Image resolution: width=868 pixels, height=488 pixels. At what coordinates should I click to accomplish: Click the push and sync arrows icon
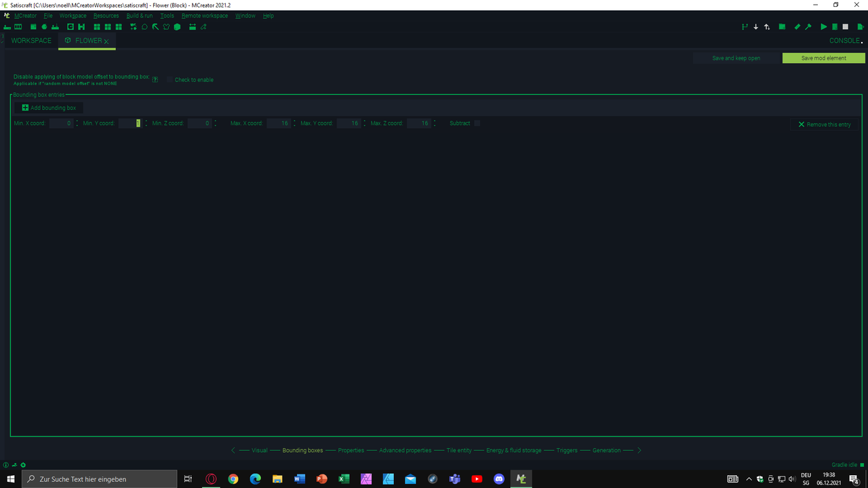(x=767, y=27)
